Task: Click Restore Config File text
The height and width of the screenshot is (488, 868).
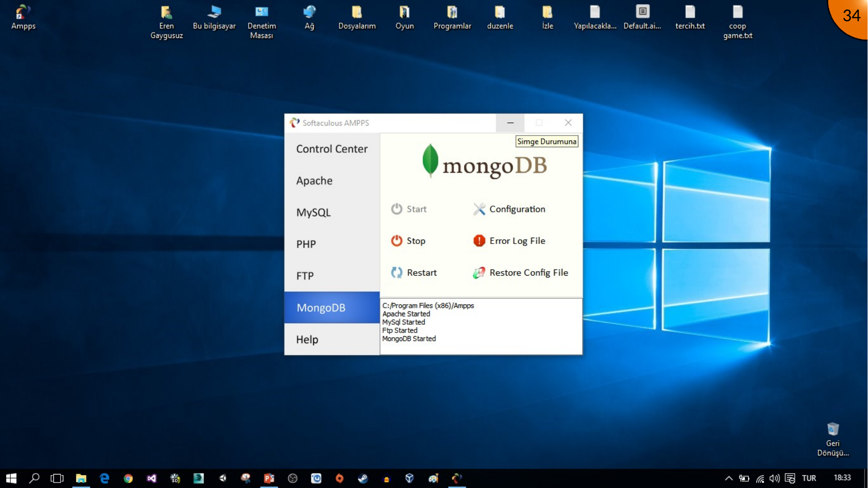Action: tap(529, 272)
